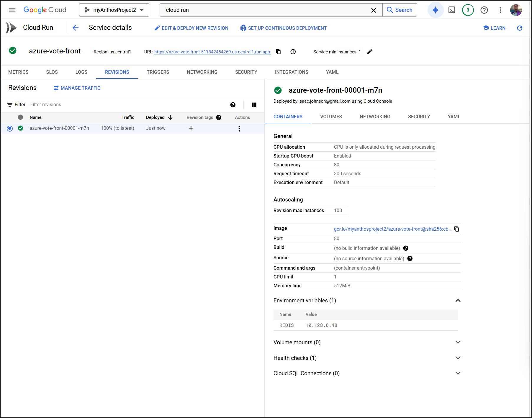Switch to the LOGS tab
Image resolution: width=532 pixels, height=418 pixels.
click(81, 72)
